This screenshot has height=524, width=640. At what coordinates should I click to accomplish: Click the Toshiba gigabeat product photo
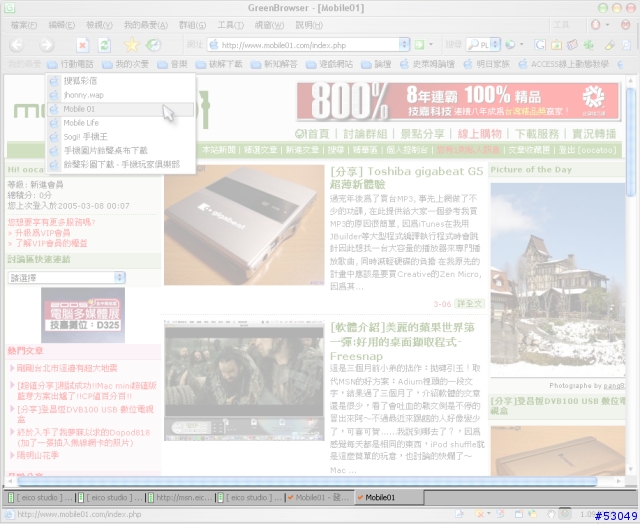coord(244,225)
